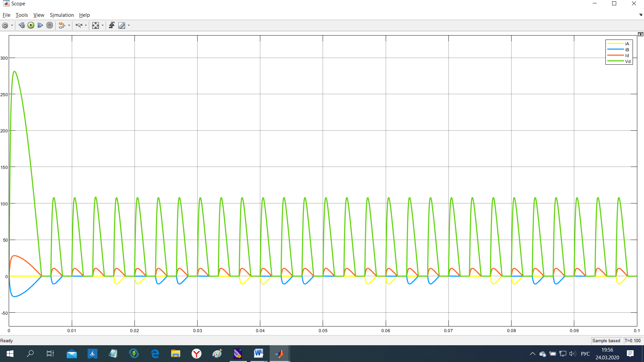This screenshot has height=362, width=644.
Task: Open Microsoft Word from the taskbar
Action: coord(258,353)
